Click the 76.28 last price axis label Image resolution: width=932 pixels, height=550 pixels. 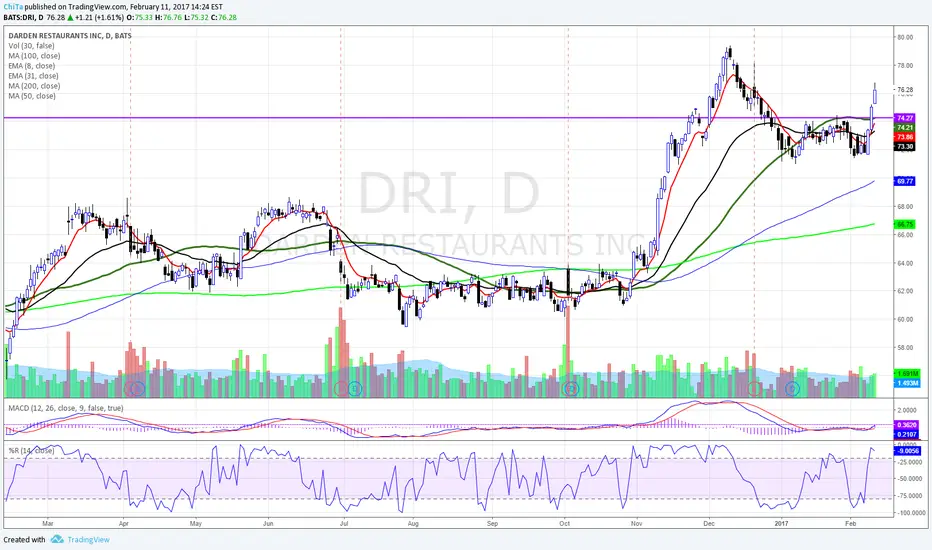click(x=905, y=90)
